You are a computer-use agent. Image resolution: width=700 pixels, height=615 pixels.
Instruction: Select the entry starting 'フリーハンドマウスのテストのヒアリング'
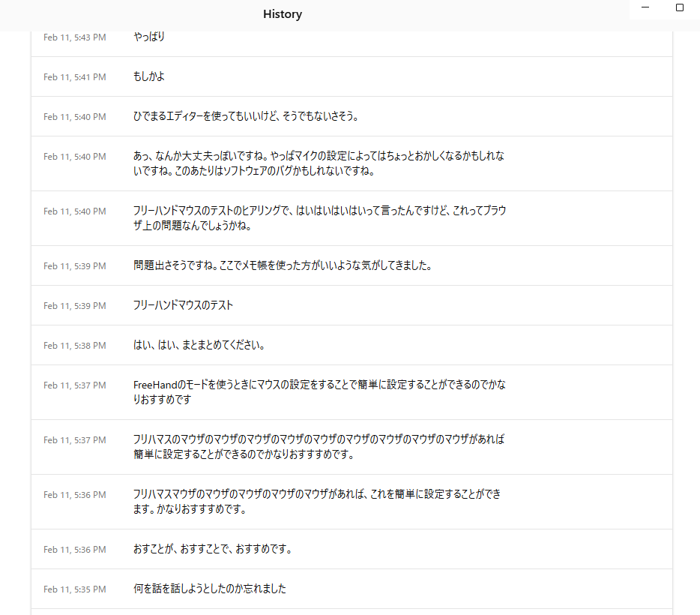[x=319, y=218]
